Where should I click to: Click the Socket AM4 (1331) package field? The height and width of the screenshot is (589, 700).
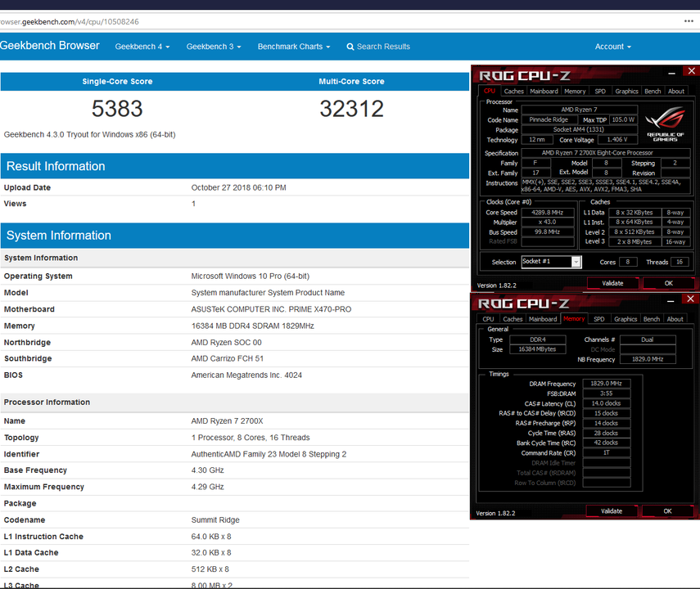tap(579, 129)
